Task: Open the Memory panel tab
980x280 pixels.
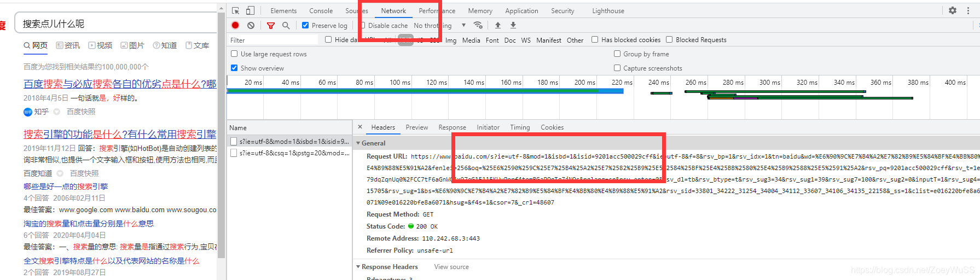Action: 480,10
